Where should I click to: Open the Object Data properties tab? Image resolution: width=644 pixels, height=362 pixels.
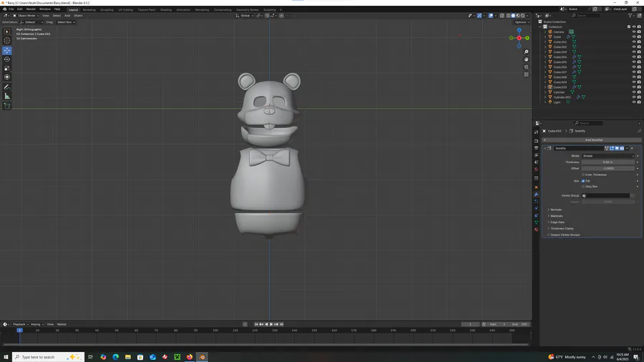[536, 222]
